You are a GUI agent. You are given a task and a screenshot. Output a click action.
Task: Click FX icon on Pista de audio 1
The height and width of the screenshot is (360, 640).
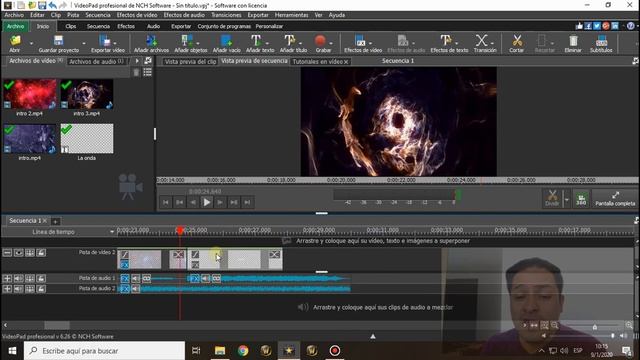pyautogui.click(x=125, y=279)
